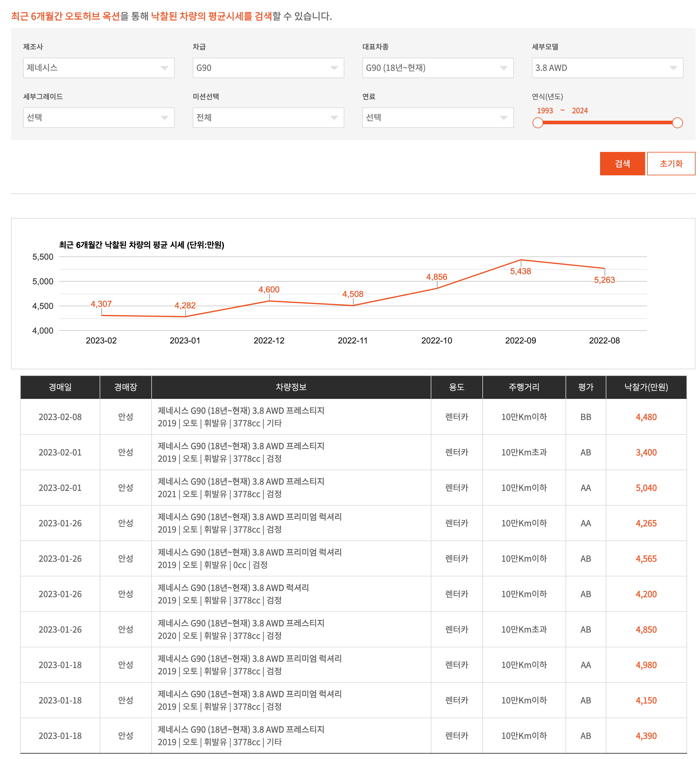
Task: Expand the 연료 선택 dropdown
Action: (438, 117)
